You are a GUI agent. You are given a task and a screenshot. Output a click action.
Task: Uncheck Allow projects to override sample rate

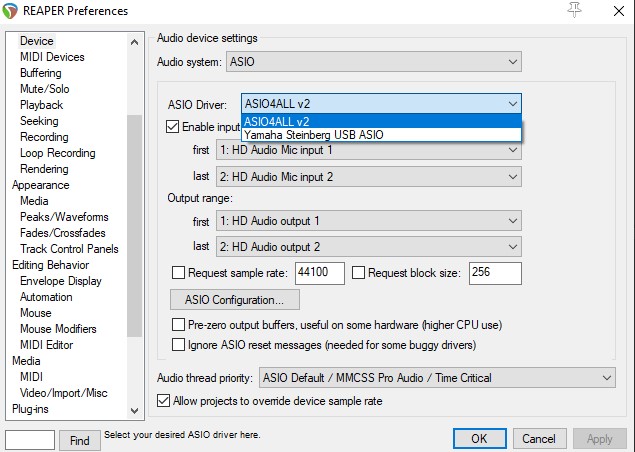click(165, 401)
